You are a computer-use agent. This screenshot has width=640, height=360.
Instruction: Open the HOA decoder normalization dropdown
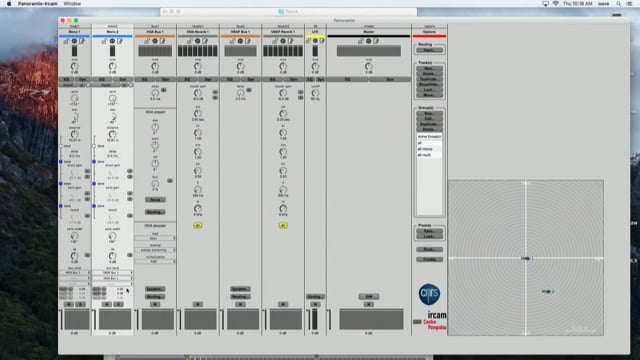[x=155, y=261]
